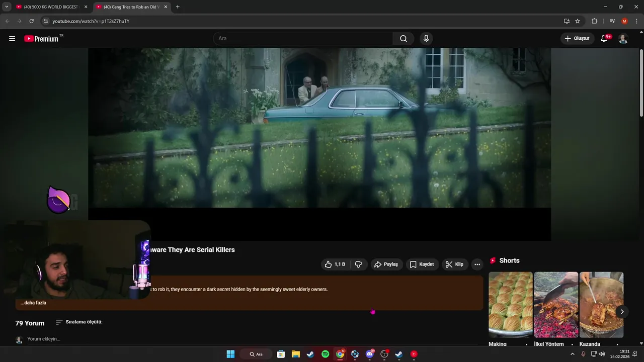Go back in browser history
This screenshot has height=362, width=644.
tap(7, 21)
